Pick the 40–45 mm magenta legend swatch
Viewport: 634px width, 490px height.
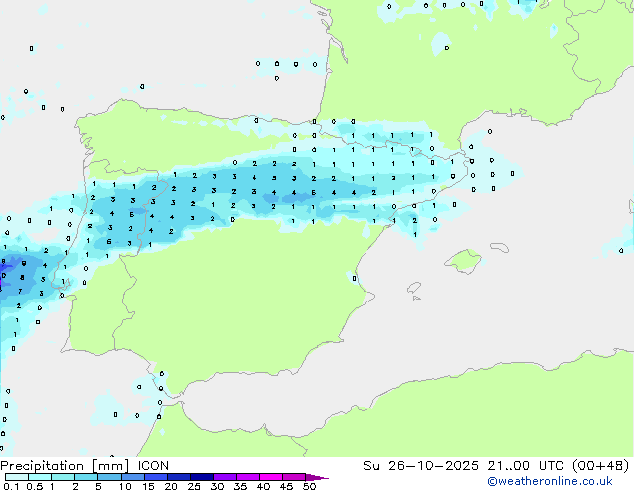(x=271, y=477)
